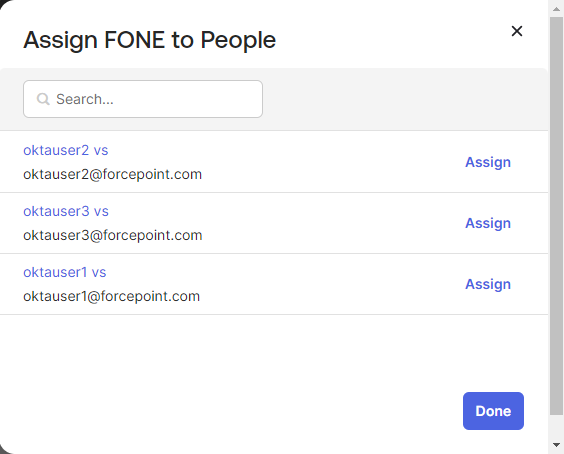Click the blue Done button

[x=493, y=411]
